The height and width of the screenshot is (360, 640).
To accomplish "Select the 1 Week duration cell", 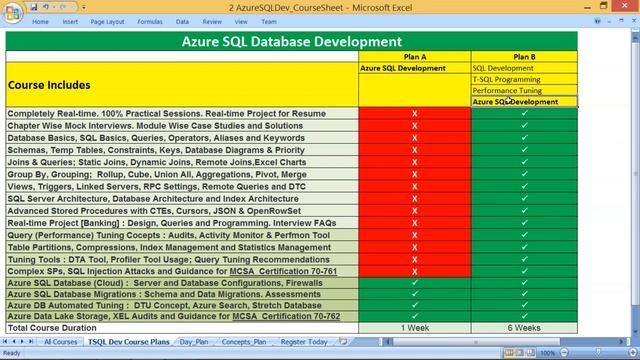I will [415, 328].
